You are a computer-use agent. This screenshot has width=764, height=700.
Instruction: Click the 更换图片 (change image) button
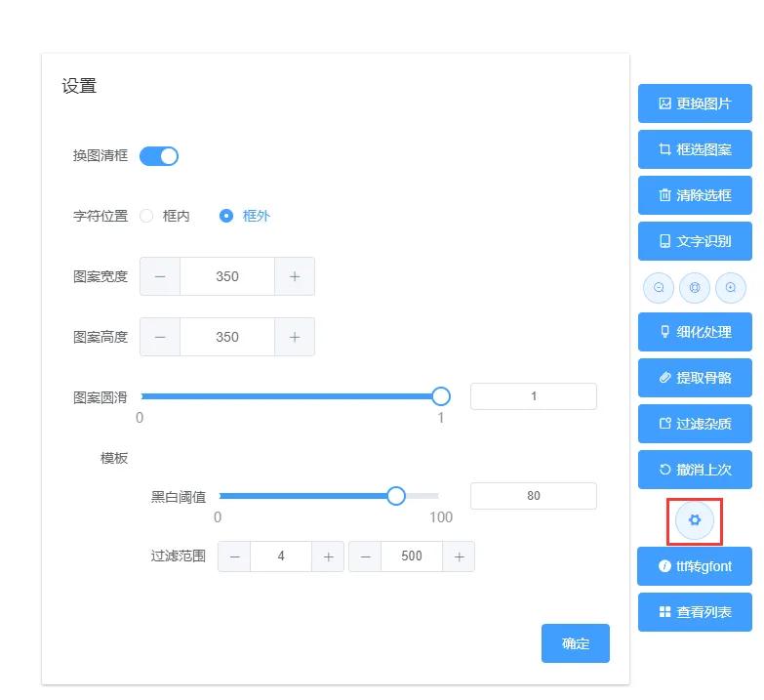695,103
